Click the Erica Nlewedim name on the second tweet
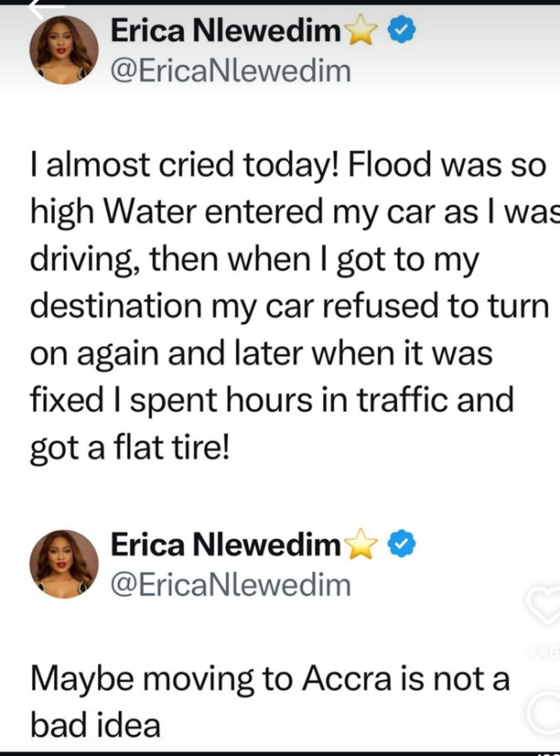This screenshot has height=756, width=560. 225,546
